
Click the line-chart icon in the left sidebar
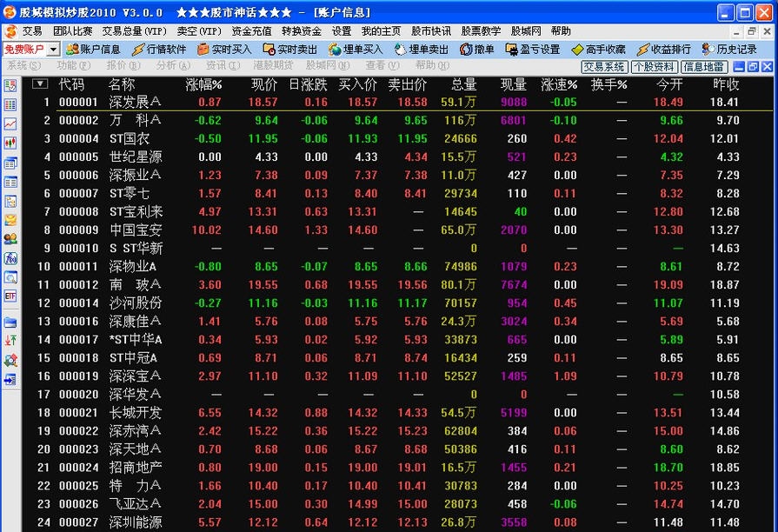[x=10, y=122]
